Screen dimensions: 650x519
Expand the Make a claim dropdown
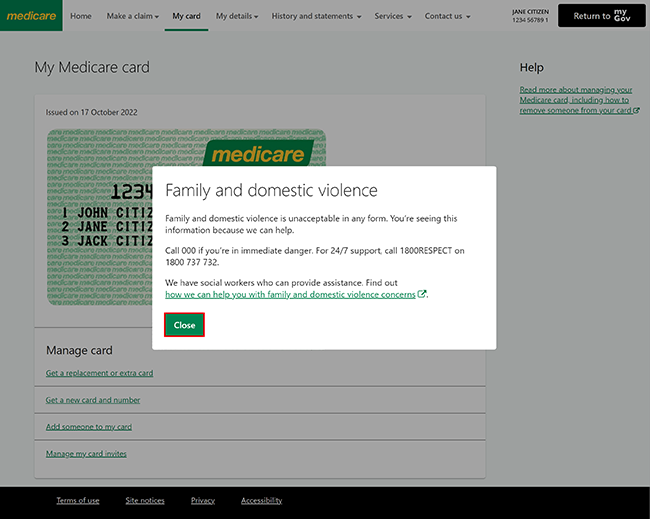[x=133, y=16]
